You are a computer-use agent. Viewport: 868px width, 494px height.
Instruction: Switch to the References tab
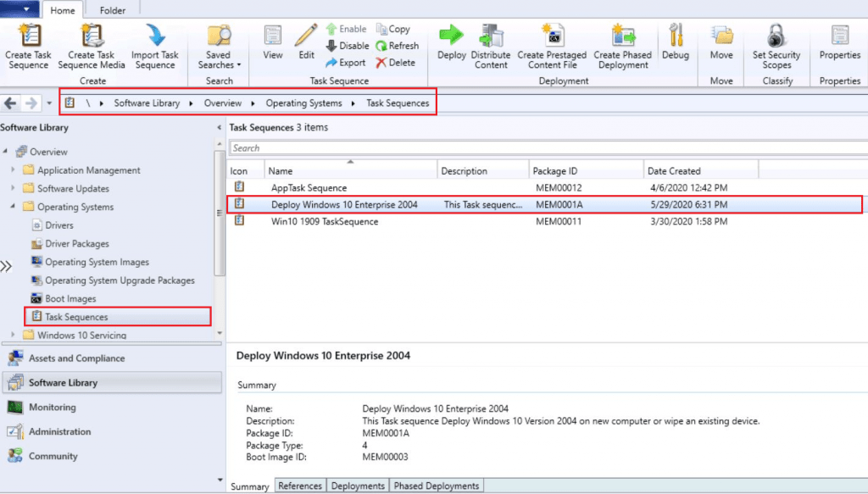click(x=300, y=486)
